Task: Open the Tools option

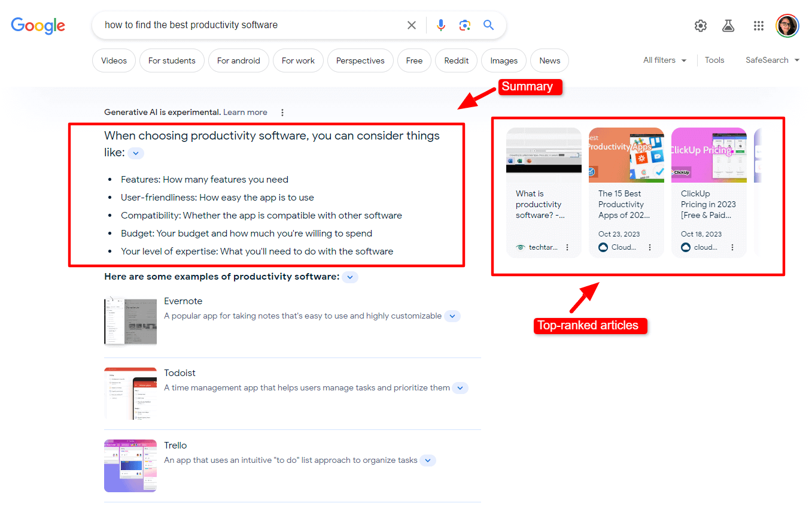Action: 714,60
